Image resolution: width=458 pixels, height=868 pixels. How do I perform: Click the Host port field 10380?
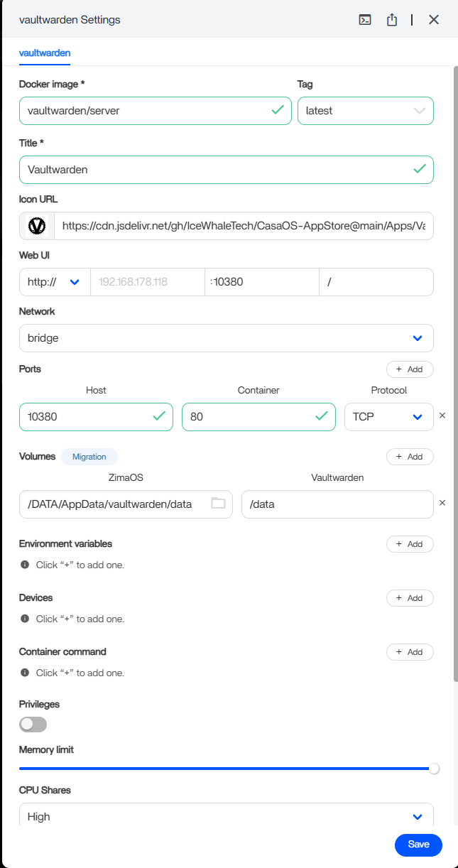(x=96, y=417)
